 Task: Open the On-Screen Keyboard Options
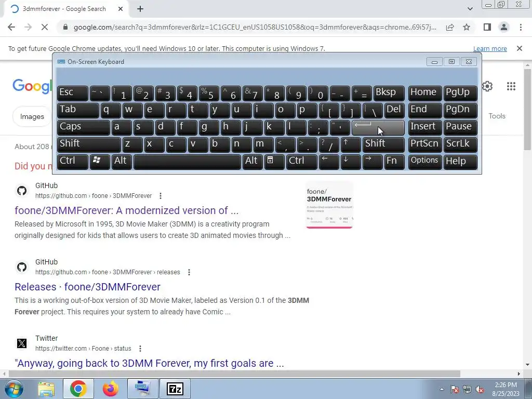click(x=425, y=162)
